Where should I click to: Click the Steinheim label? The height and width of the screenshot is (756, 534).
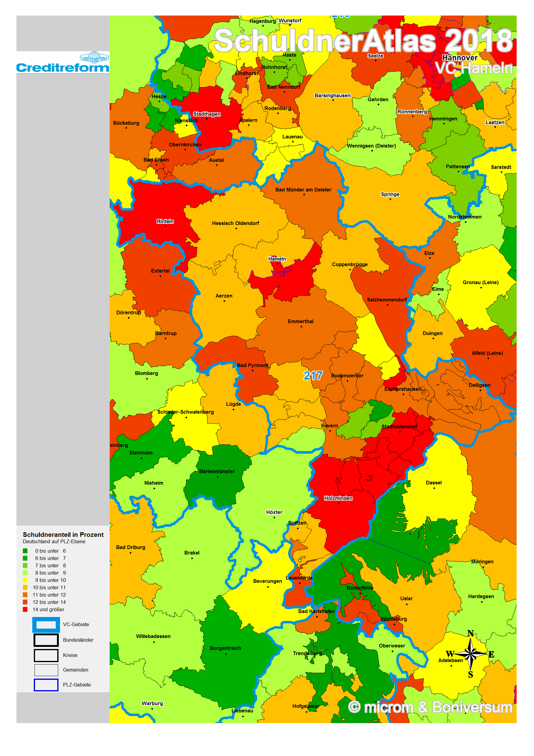141,453
